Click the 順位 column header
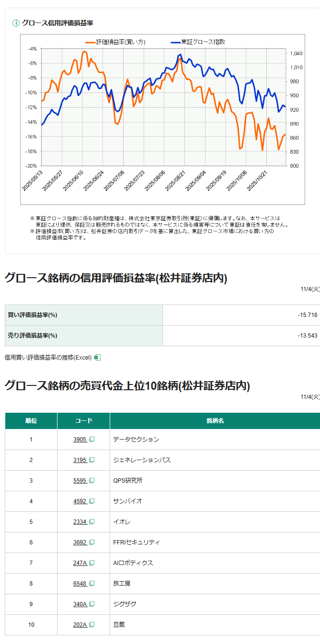This screenshot has width=320, height=644. [31, 421]
